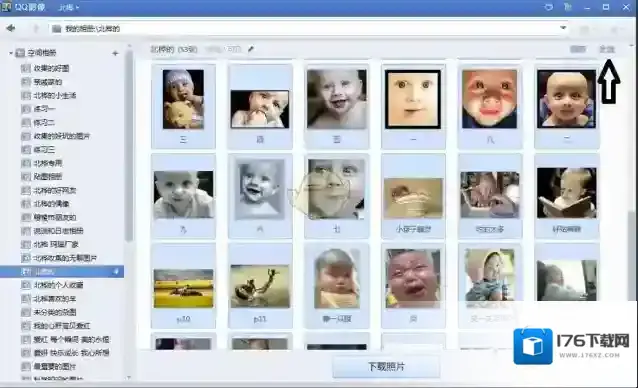Select the 练习二 album
Image resolution: width=638 pixels, height=388 pixels.
(x=44, y=122)
